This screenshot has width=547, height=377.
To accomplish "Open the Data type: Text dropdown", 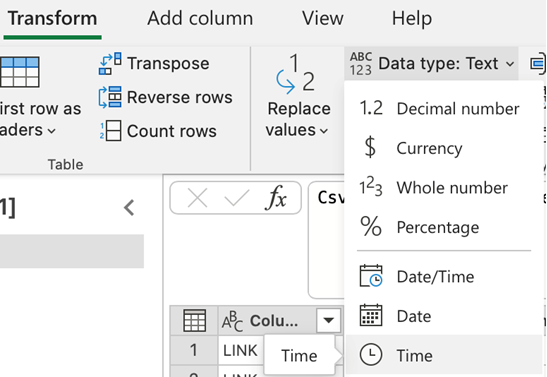I will point(432,63).
